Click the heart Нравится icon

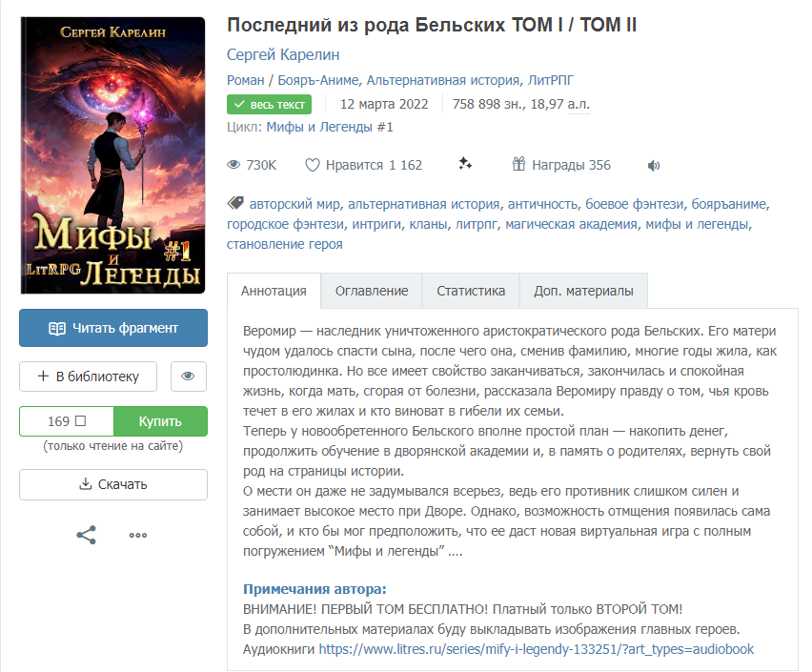[312, 165]
